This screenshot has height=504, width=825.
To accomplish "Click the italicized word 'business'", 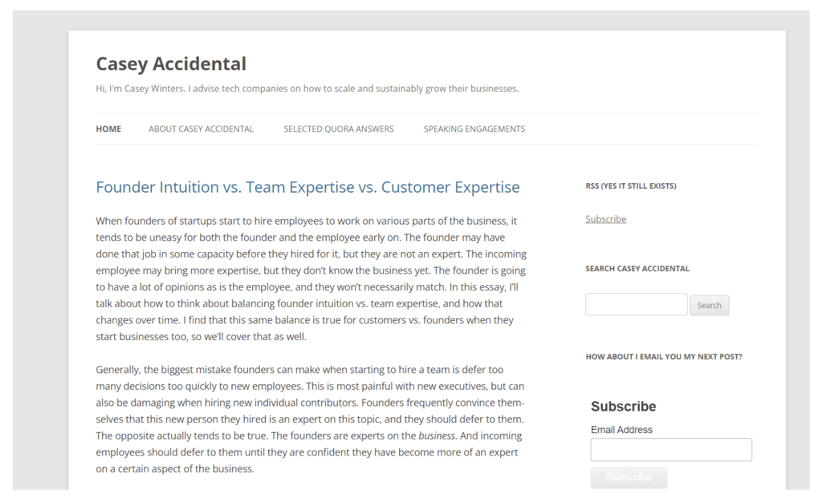I will [x=437, y=436].
